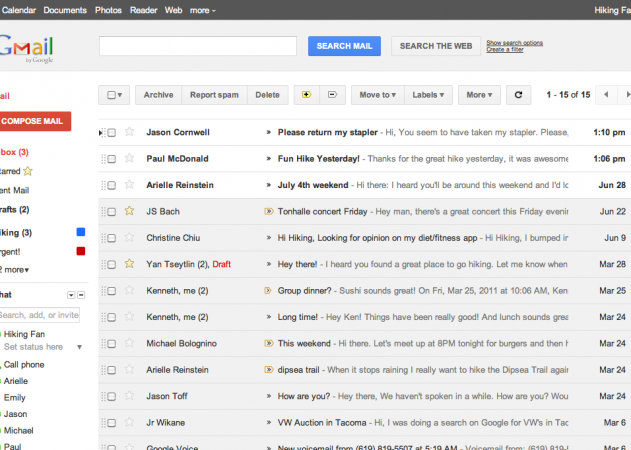This screenshot has height=450, width=631.
Task: Mark as not important with minus button
Action: point(332,95)
